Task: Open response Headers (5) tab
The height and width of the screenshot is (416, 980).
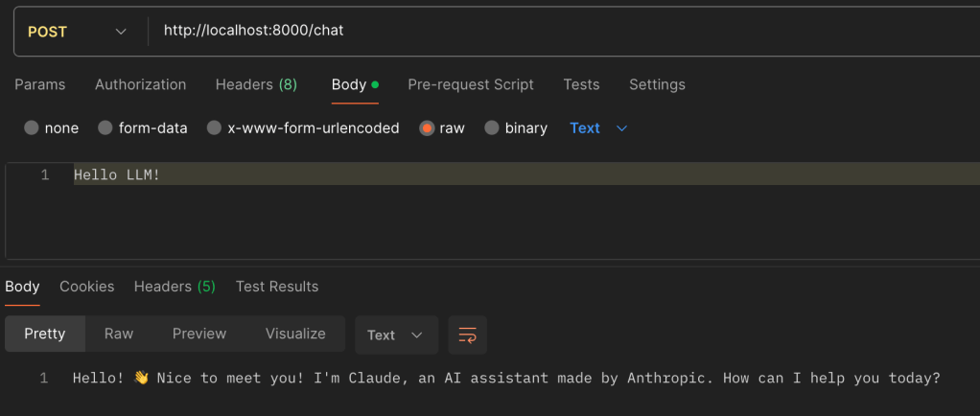Action: tap(175, 287)
